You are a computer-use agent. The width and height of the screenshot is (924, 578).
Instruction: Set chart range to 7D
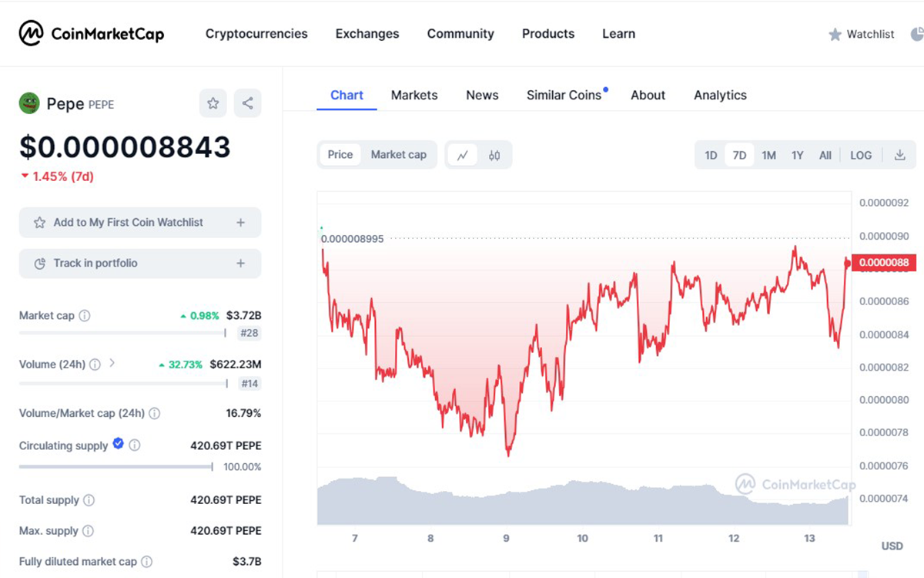(x=739, y=155)
